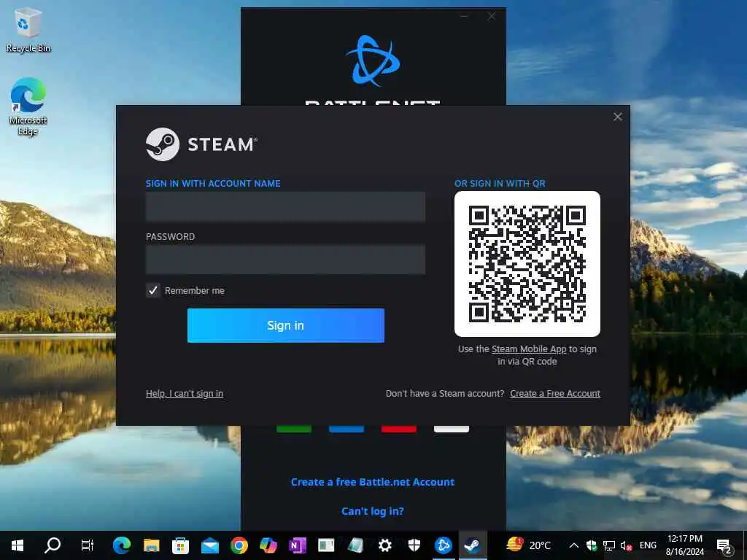Click the Battle.net logo icon
This screenshot has width=747, height=560.
pos(373,61)
